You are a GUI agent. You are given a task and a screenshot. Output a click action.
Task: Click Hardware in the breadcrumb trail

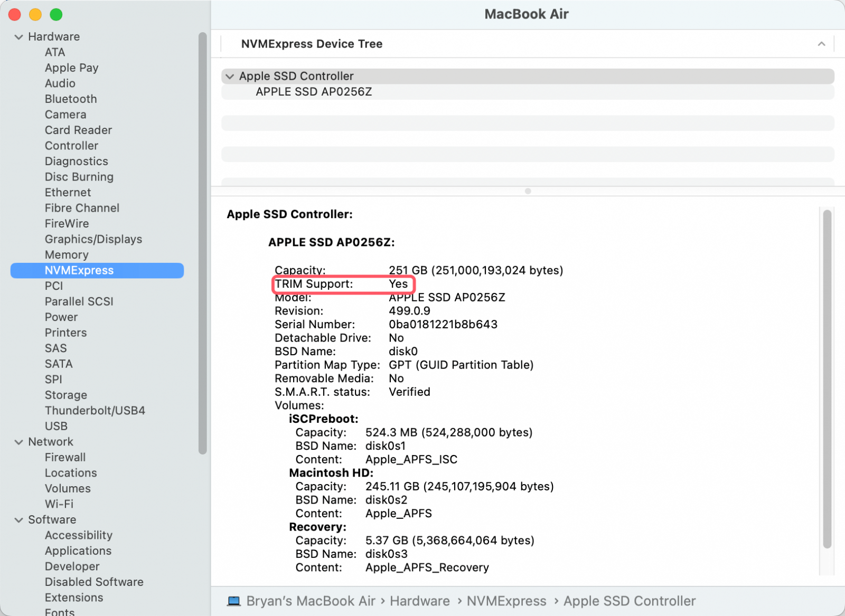(x=420, y=601)
